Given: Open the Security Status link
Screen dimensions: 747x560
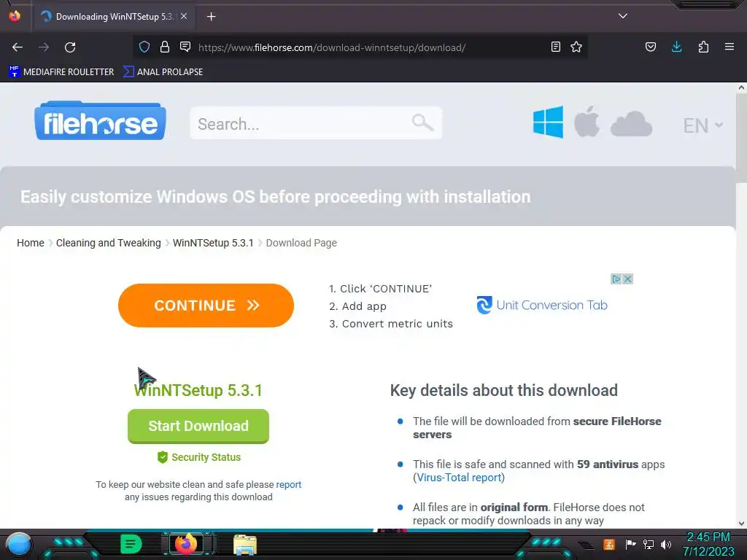Looking at the screenshot, I should pyautogui.click(x=198, y=457).
